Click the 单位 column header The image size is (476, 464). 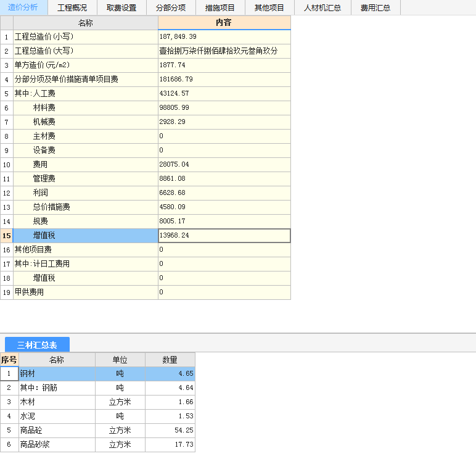coord(120,360)
